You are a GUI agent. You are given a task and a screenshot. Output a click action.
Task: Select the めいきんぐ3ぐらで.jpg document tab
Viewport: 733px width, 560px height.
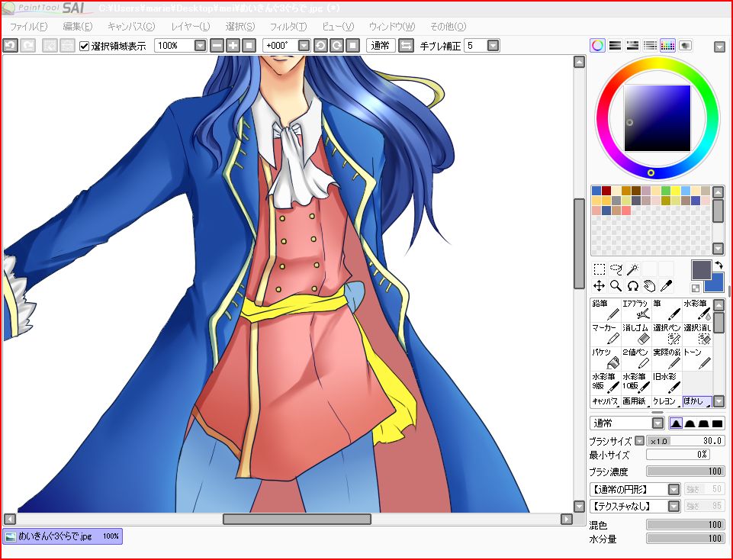coord(63,536)
